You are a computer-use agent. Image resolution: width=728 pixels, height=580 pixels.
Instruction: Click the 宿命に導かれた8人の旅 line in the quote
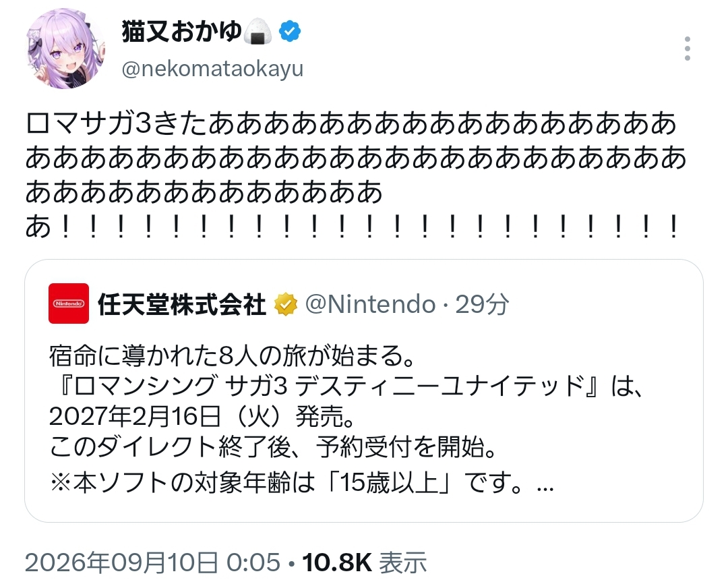pos(232,355)
